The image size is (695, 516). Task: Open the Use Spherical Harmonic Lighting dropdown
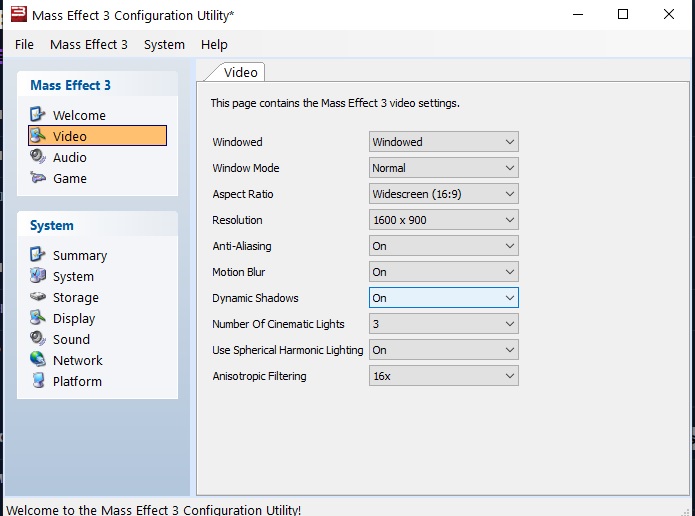(x=444, y=350)
